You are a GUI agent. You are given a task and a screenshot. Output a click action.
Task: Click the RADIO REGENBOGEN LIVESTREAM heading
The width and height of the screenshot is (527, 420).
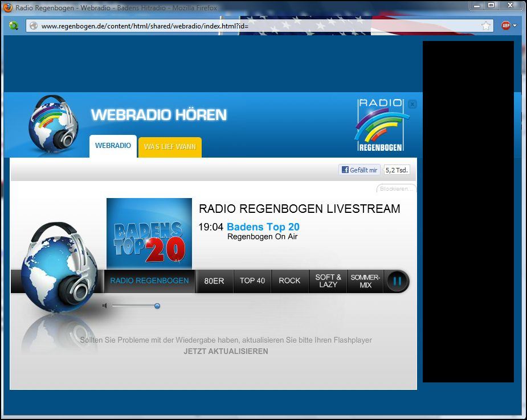coord(300,209)
